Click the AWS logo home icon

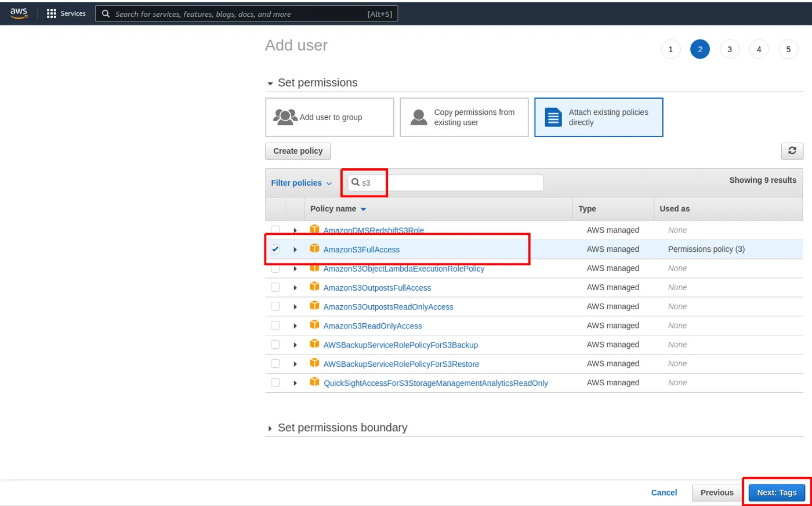19,13
